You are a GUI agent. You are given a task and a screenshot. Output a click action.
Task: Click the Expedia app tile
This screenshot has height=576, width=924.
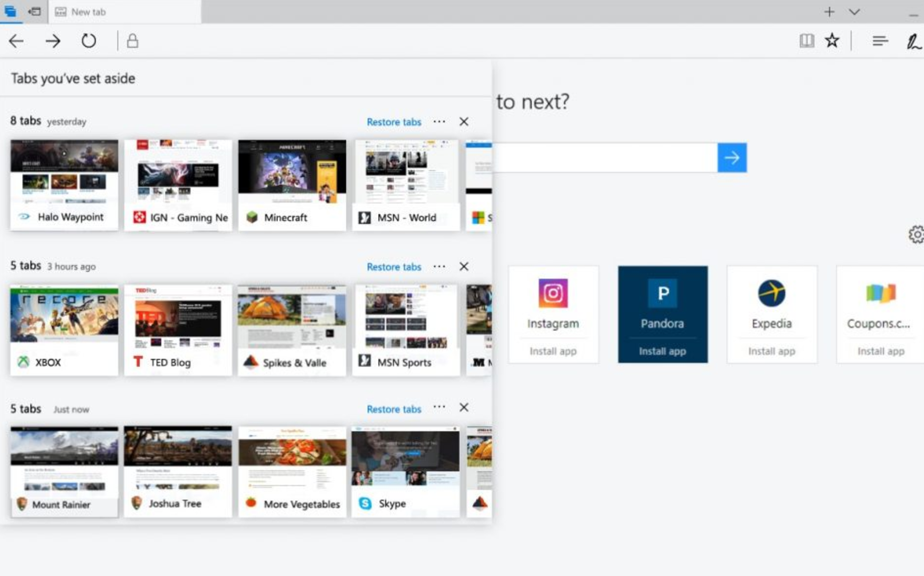point(771,314)
